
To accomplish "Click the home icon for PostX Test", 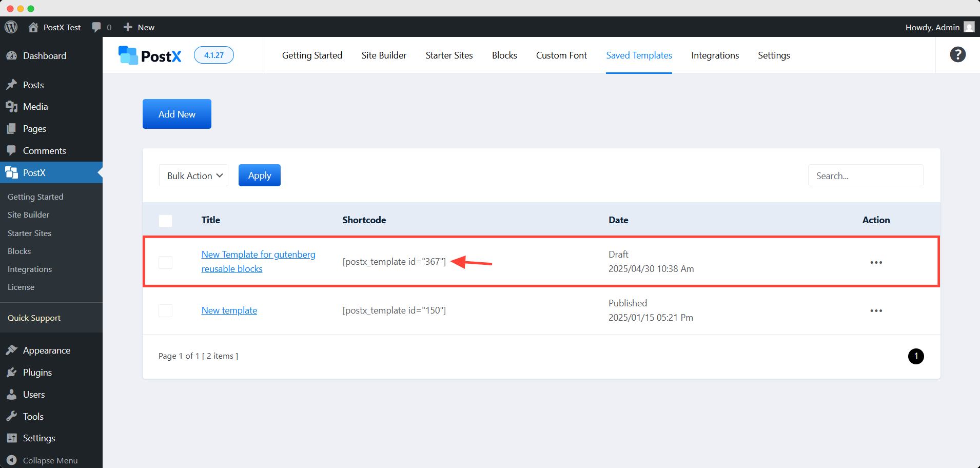I will click(x=33, y=27).
